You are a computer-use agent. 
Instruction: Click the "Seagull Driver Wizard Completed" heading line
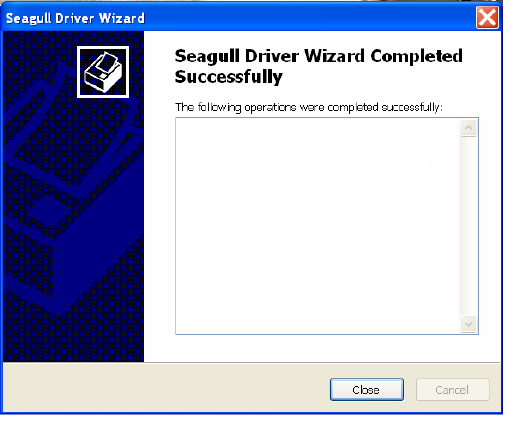(319, 56)
